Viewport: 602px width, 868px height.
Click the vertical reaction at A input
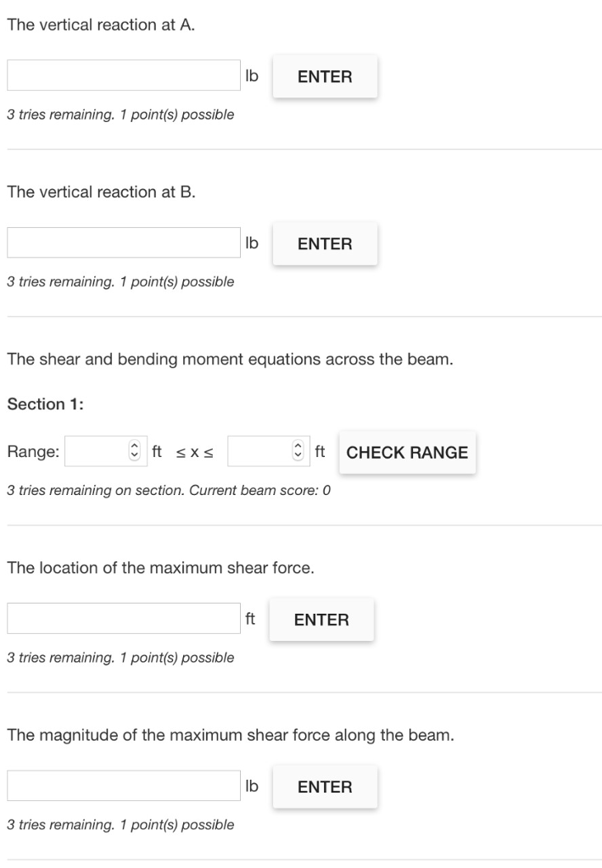coord(124,75)
